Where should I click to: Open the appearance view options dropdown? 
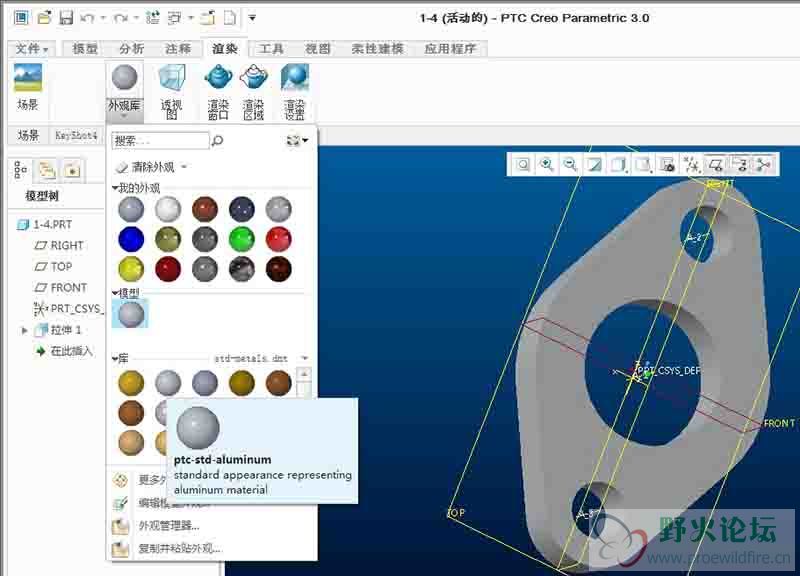click(x=297, y=140)
